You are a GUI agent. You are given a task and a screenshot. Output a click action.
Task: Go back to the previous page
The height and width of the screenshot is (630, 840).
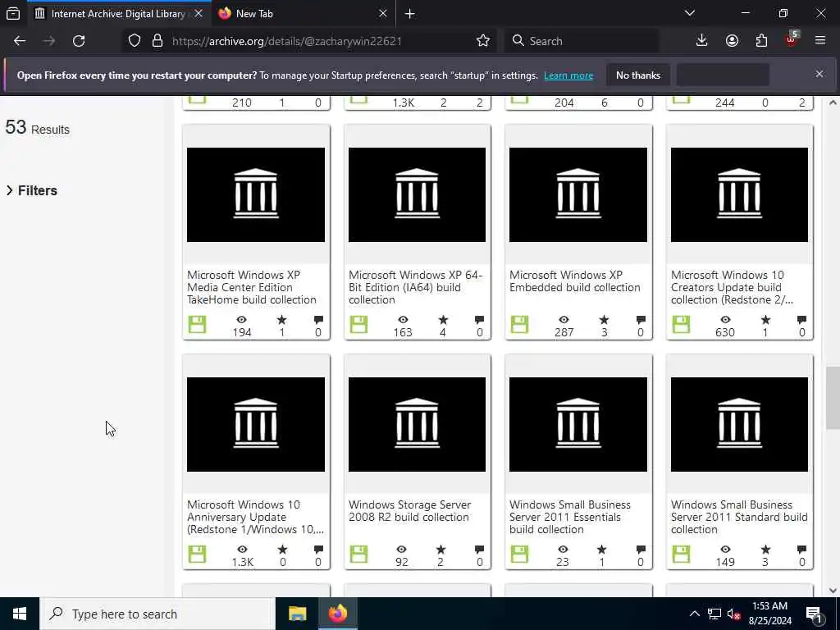pyautogui.click(x=20, y=41)
